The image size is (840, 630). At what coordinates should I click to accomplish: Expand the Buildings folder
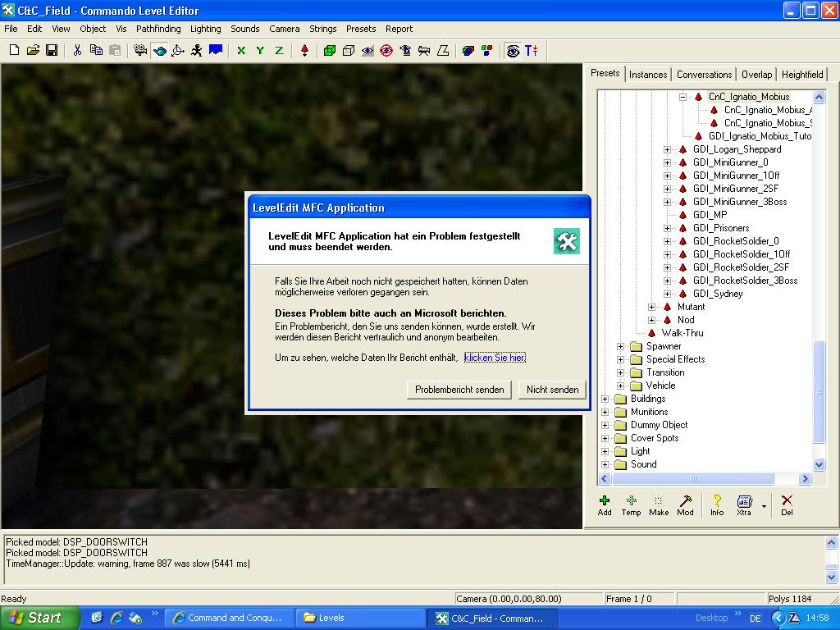click(605, 399)
